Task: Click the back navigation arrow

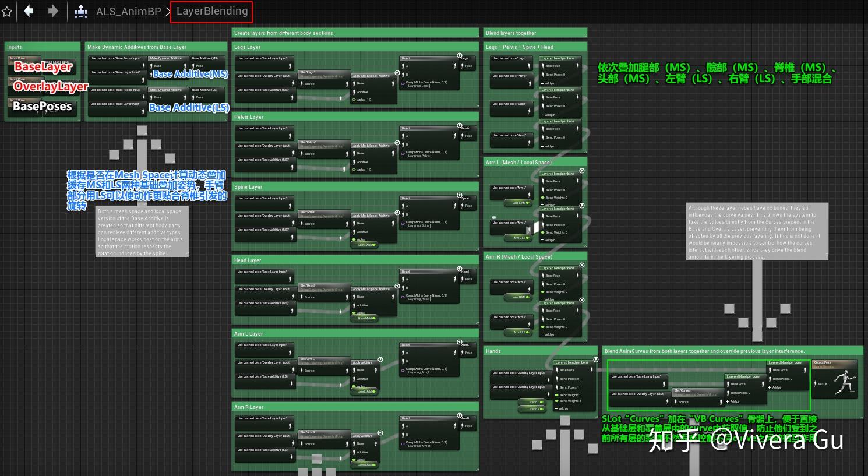Action: (29, 11)
